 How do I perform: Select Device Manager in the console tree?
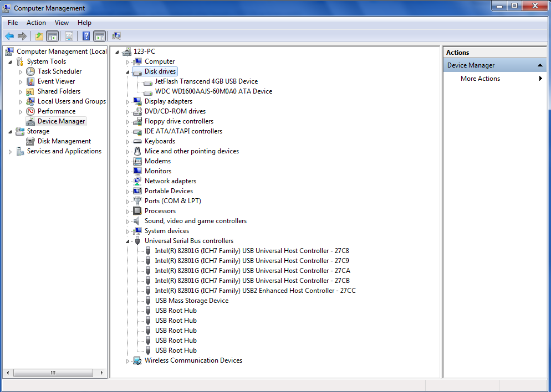(x=61, y=121)
